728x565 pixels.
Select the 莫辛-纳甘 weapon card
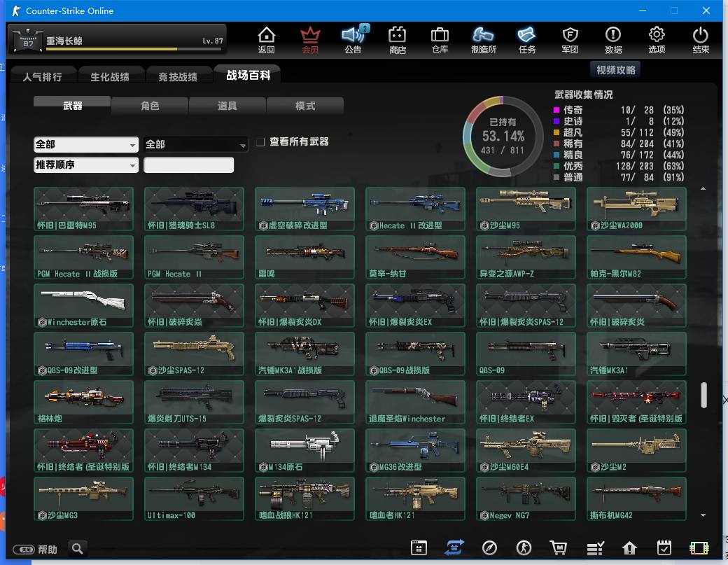pos(415,257)
